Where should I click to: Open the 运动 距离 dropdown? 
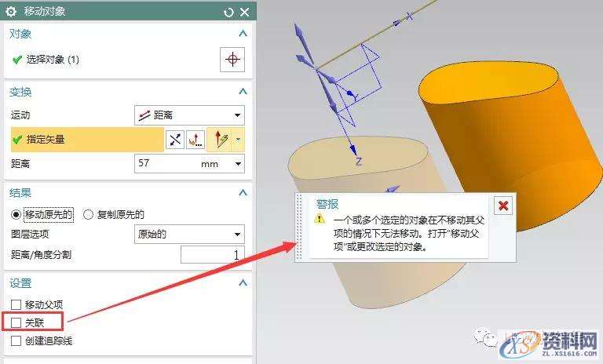click(189, 115)
